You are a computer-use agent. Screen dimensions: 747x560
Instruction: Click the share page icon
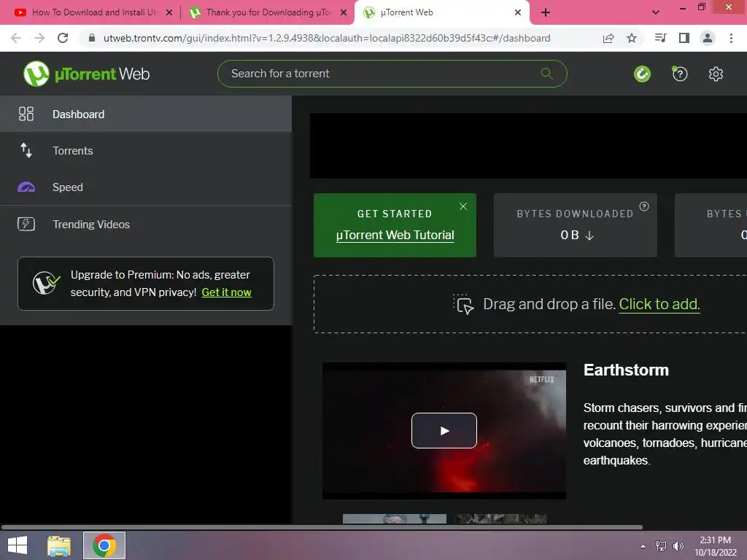click(x=608, y=38)
